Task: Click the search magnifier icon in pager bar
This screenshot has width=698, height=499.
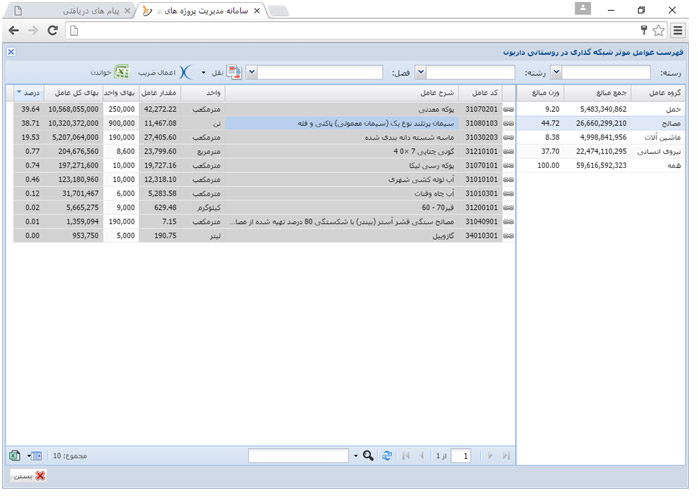Action: [x=368, y=456]
